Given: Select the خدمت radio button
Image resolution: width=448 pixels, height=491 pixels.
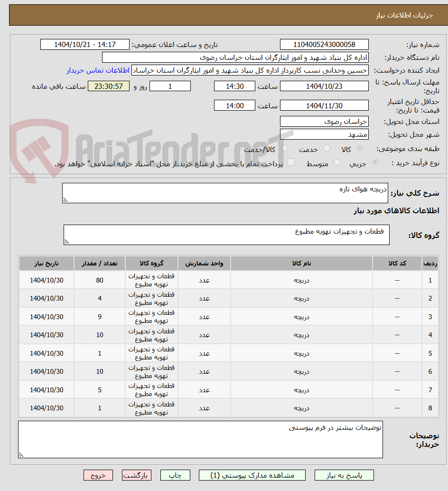Looking at the screenshot, I should pyautogui.click(x=327, y=148).
